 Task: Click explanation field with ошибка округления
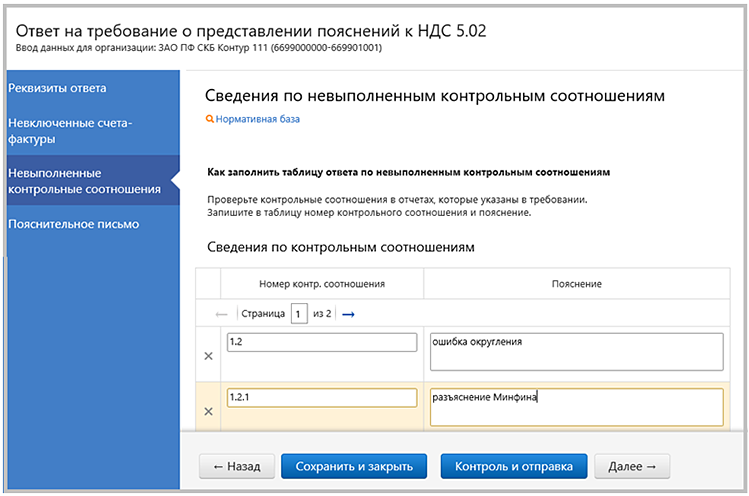[575, 351]
